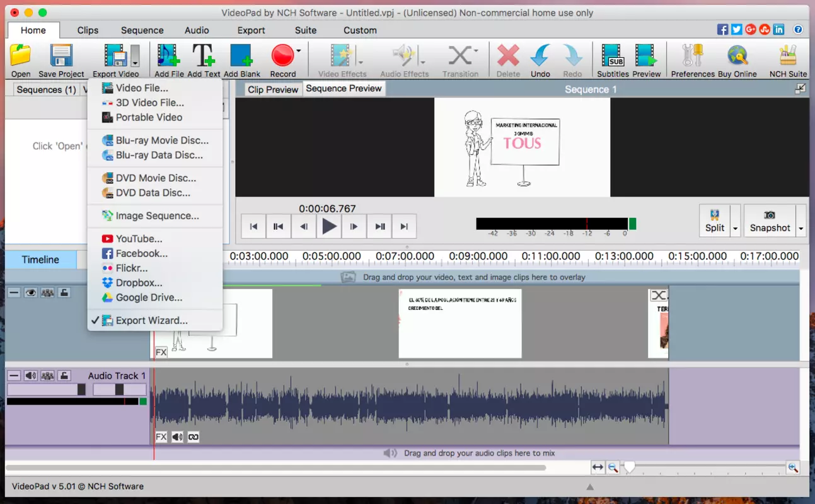Click the Split clip button
Viewport: 815px width, 504px height.
715,221
